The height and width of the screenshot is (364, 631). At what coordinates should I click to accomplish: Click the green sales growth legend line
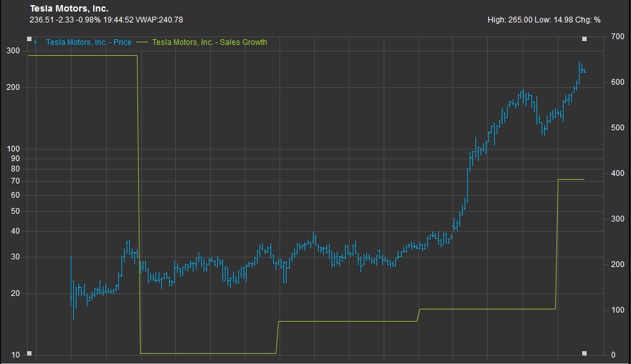click(x=142, y=42)
